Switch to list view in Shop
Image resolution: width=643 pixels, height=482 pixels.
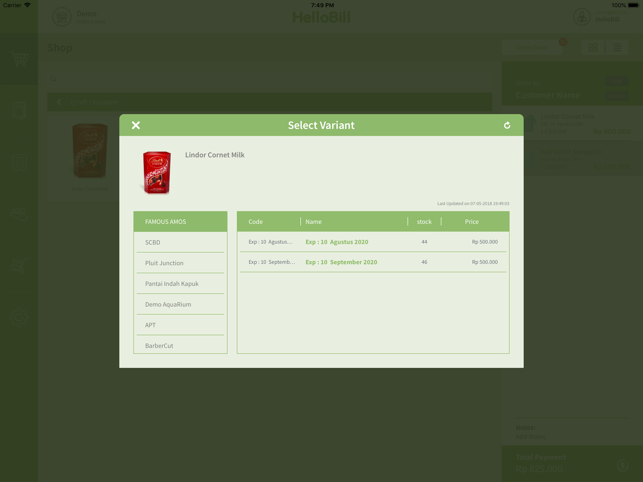pyautogui.click(x=617, y=48)
